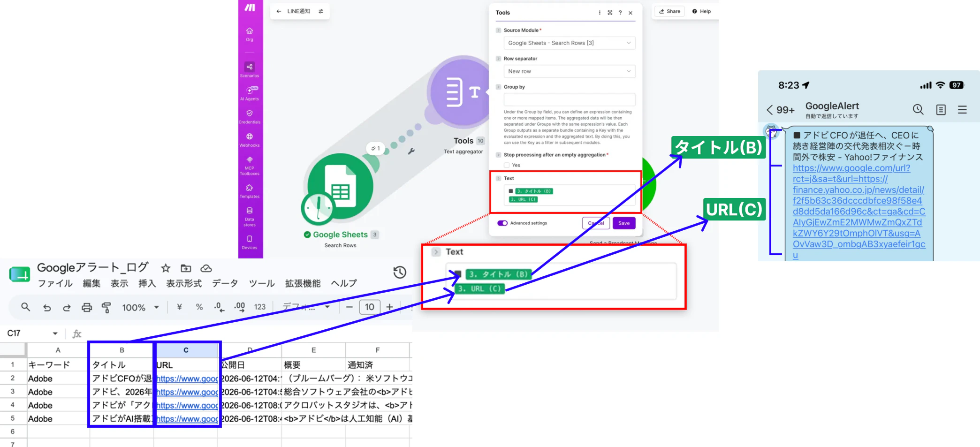Click the print icon in the Sheets toolbar

point(87,307)
